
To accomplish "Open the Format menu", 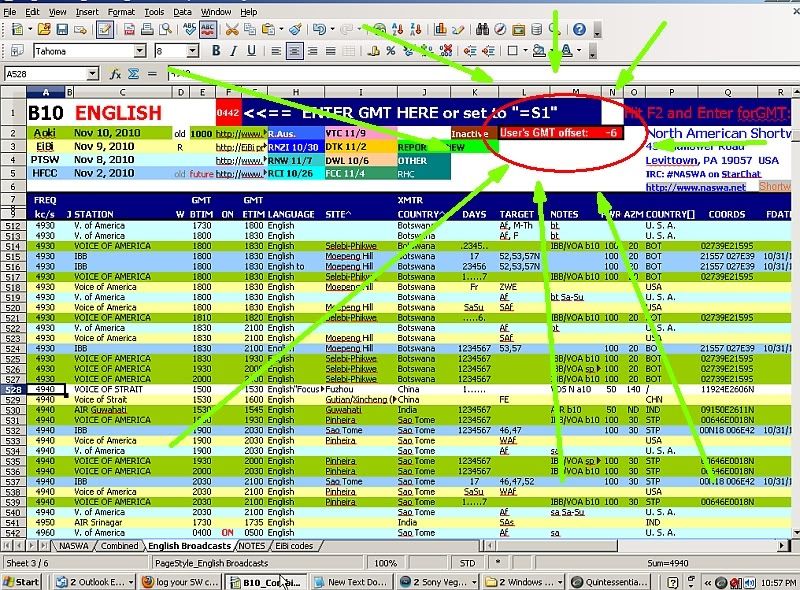I will pos(121,12).
